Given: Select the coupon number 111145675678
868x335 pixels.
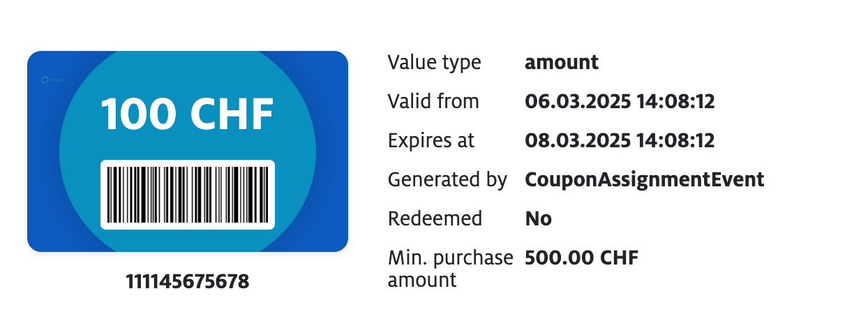Looking at the screenshot, I should [188, 282].
